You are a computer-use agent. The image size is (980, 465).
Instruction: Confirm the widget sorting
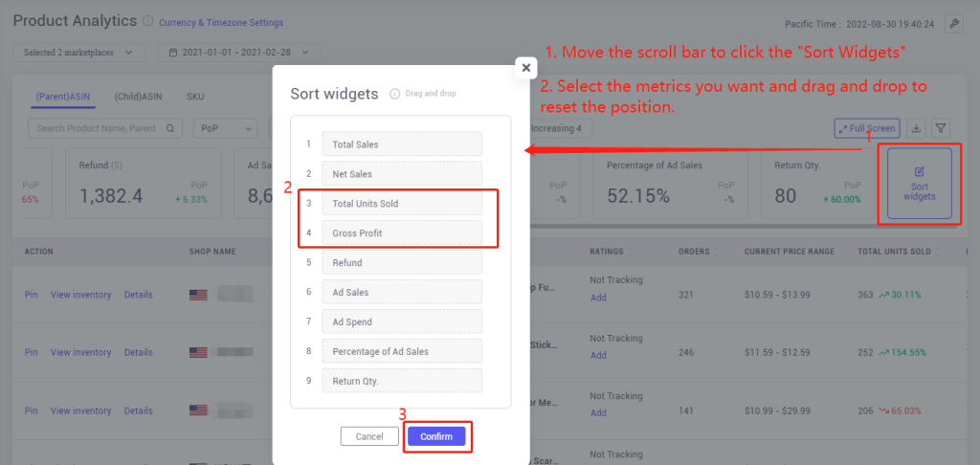pyautogui.click(x=436, y=436)
